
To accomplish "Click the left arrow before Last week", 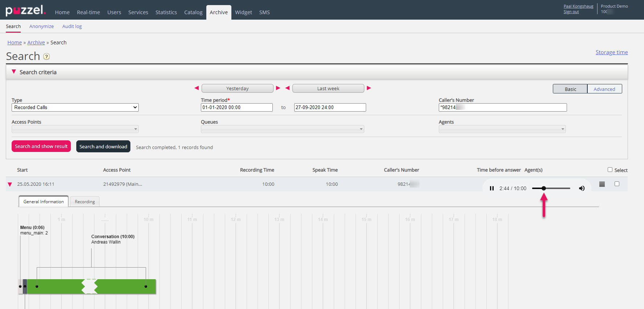I will [287, 88].
